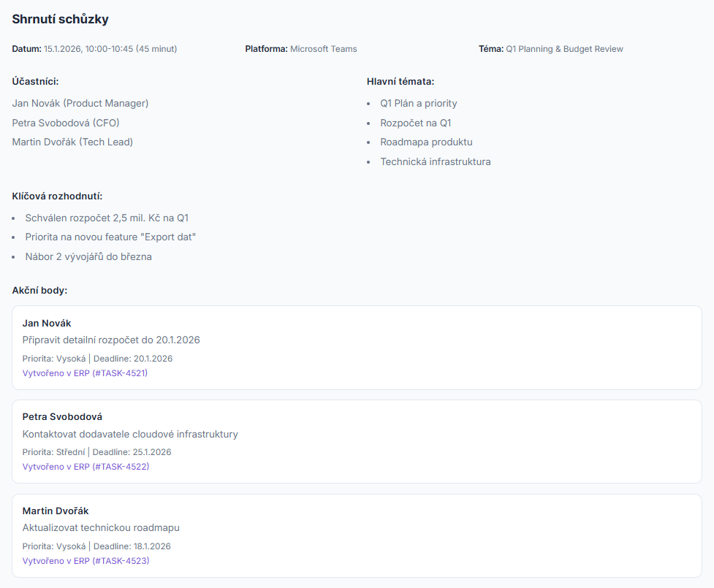Click the "Kontaktovat dodavatele cloudové infrastruktury" task text
Viewport: 714px width, 588px height.
[x=130, y=434]
